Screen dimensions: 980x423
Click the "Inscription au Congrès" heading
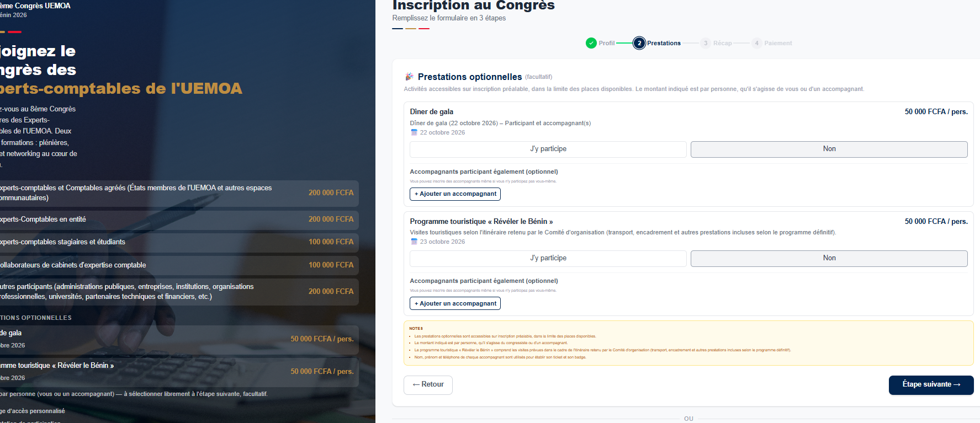pos(473,5)
